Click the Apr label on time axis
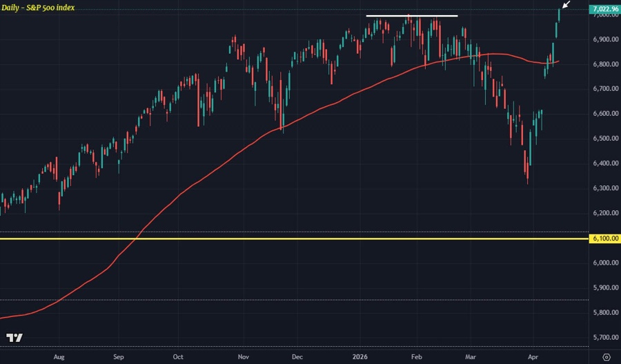Image resolution: width=621 pixels, height=364 pixels. tap(533, 357)
